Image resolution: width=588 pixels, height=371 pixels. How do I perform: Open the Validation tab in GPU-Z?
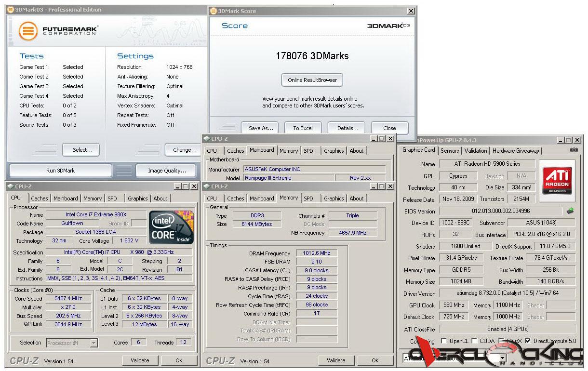coord(476,150)
